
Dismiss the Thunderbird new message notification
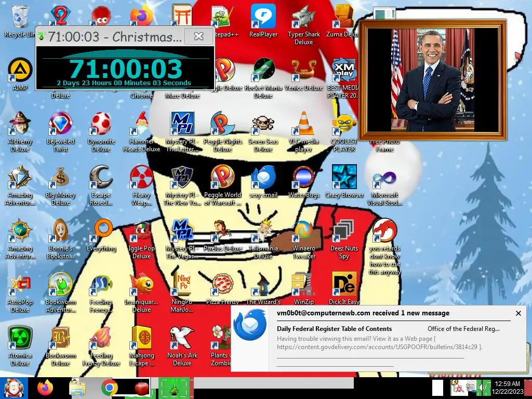tap(518, 313)
